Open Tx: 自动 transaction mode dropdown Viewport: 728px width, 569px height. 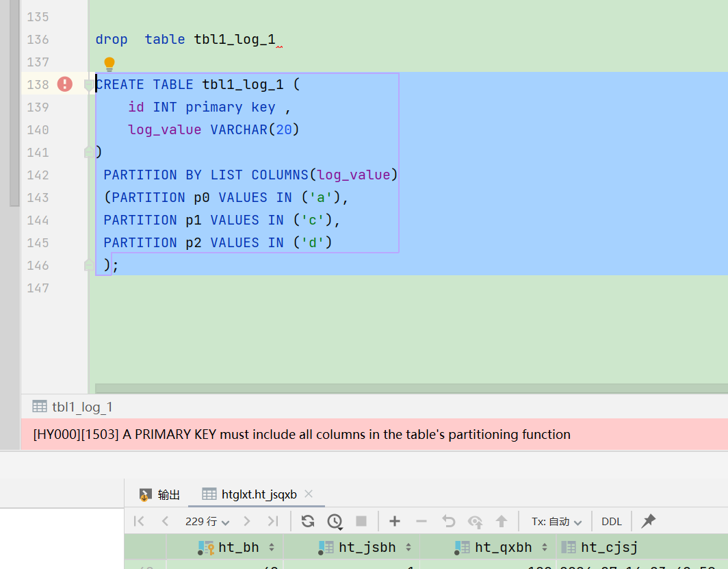(556, 522)
